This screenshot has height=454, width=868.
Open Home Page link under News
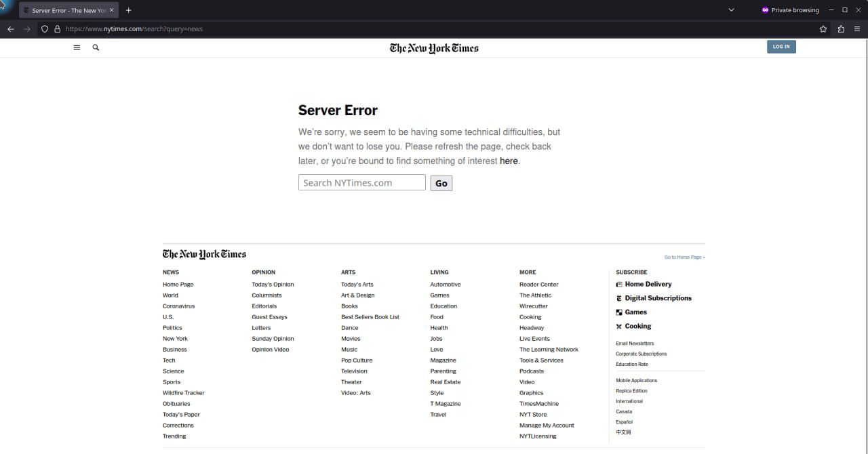(178, 285)
